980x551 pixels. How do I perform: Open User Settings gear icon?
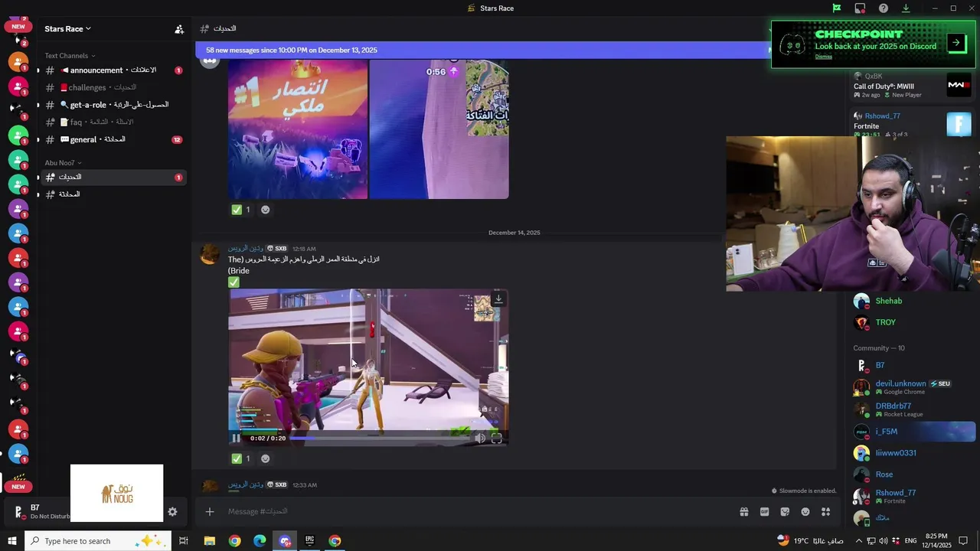coord(172,512)
